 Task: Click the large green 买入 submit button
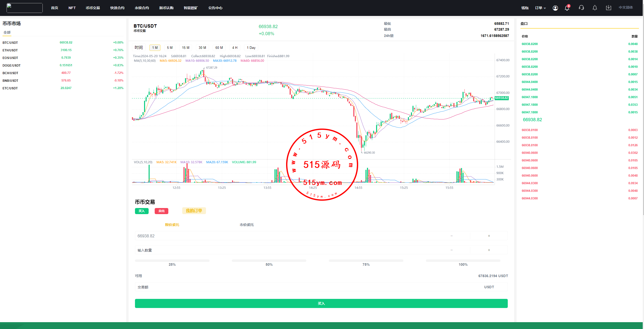pyautogui.click(x=321, y=303)
